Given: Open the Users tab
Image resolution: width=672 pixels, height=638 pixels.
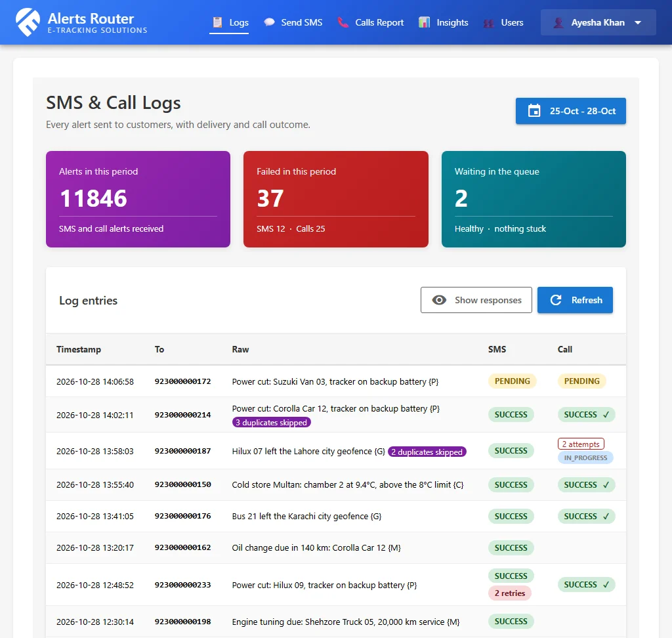Looking at the screenshot, I should point(503,22).
